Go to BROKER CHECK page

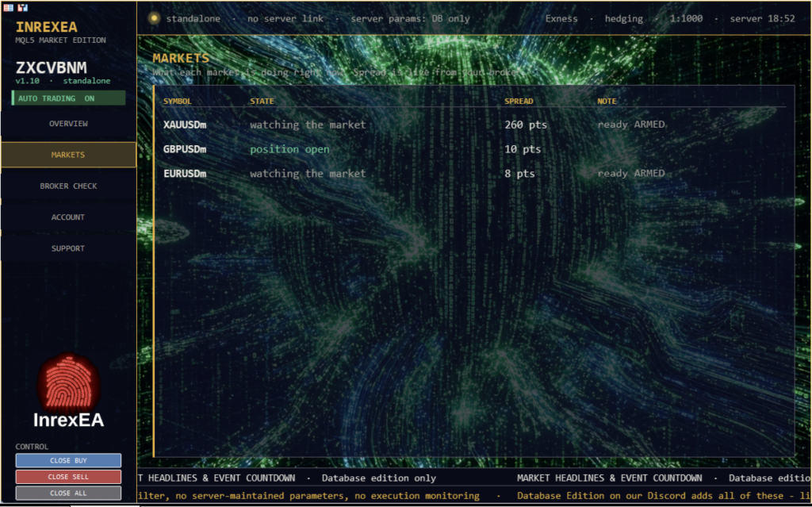68,186
